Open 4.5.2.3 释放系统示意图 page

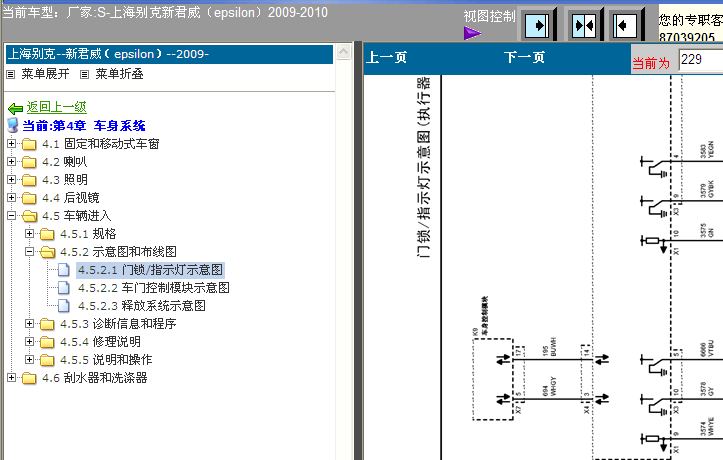point(142,306)
